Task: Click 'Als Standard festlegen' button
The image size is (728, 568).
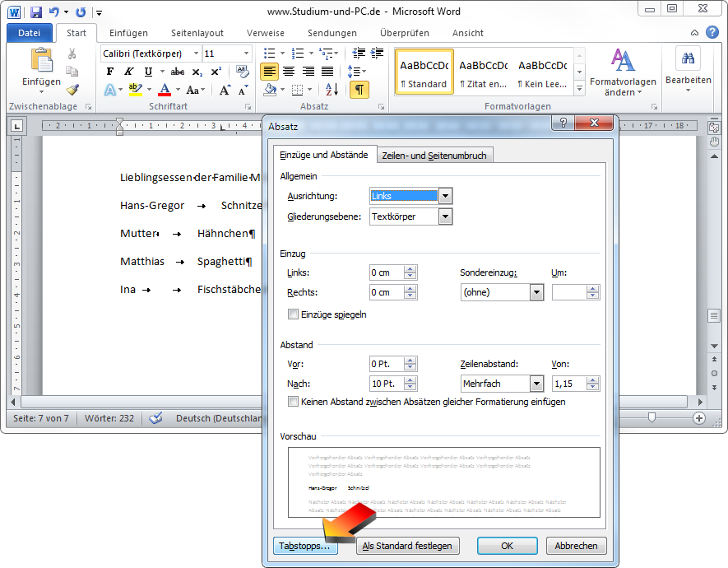Action: tap(407, 546)
